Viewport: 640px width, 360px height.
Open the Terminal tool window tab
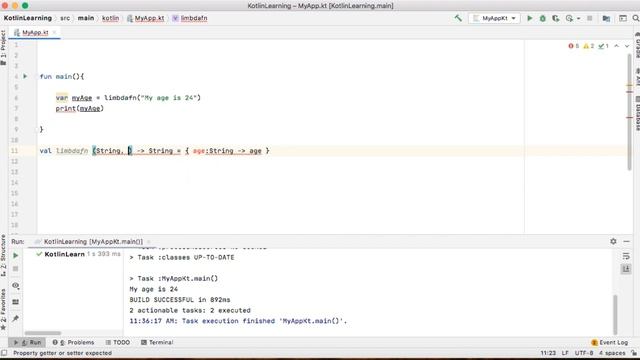point(157,342)
